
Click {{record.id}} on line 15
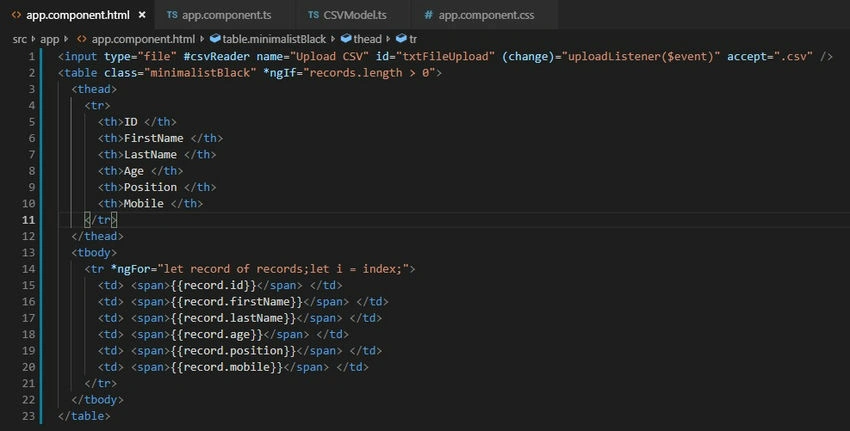tap(214, 285)
